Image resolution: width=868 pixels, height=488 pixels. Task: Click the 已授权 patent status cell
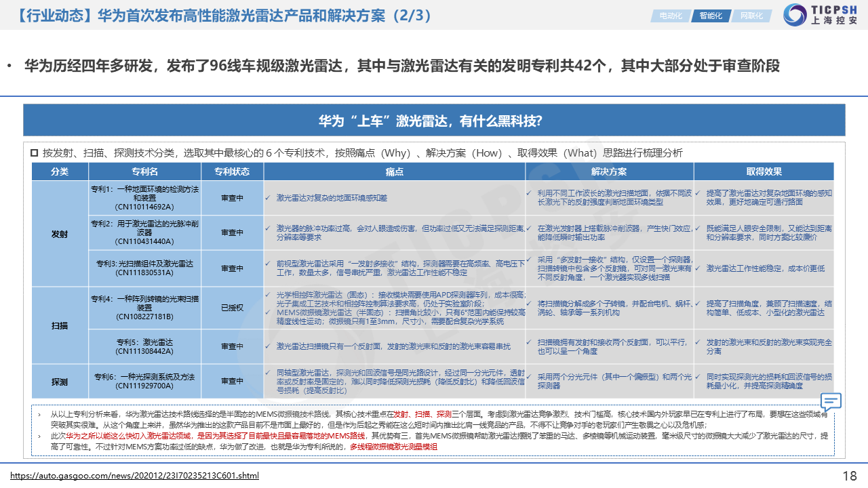tap(232, 308)
